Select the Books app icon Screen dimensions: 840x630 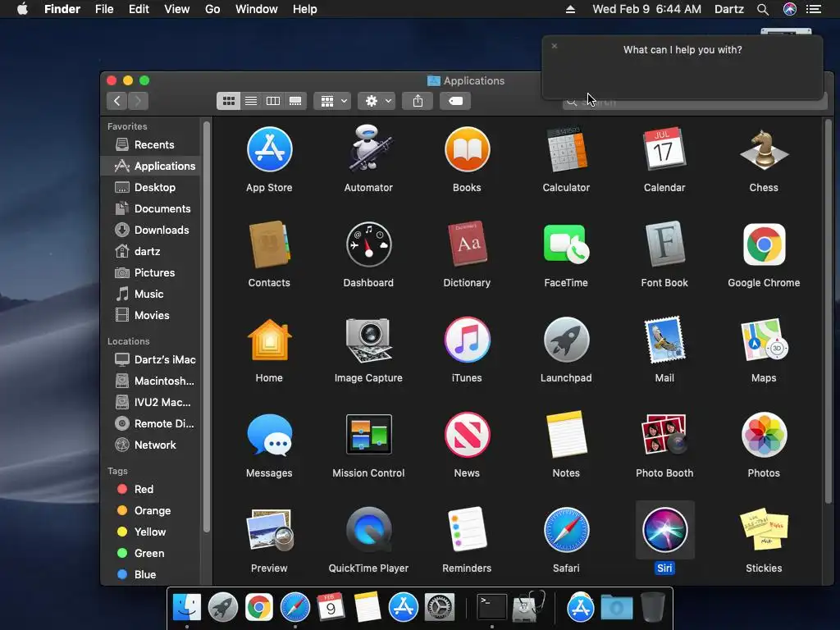tap(467, 149)
